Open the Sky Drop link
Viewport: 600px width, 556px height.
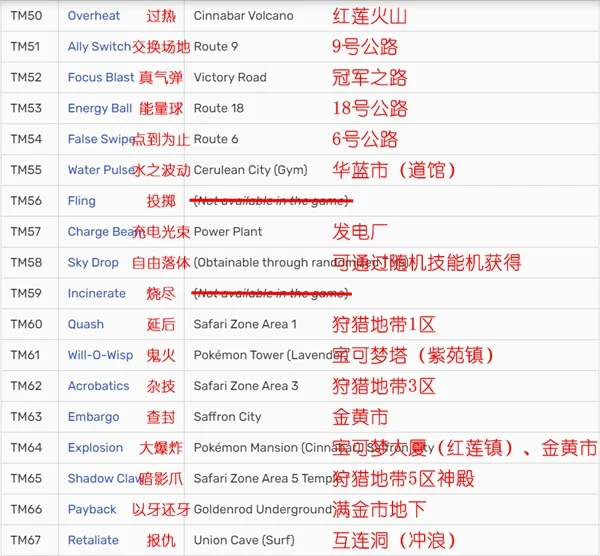(93, 263)
